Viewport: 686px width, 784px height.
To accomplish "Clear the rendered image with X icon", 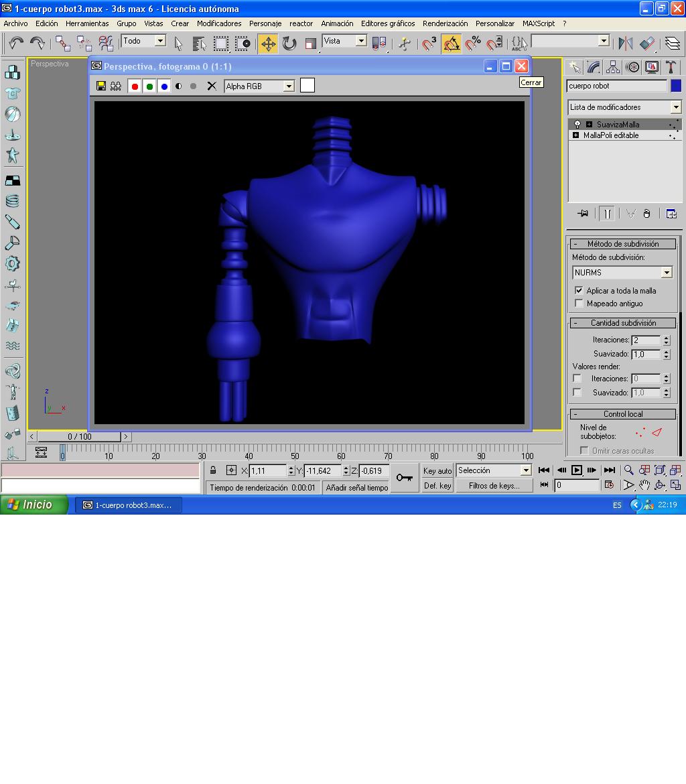I will [x=212, y=86].
